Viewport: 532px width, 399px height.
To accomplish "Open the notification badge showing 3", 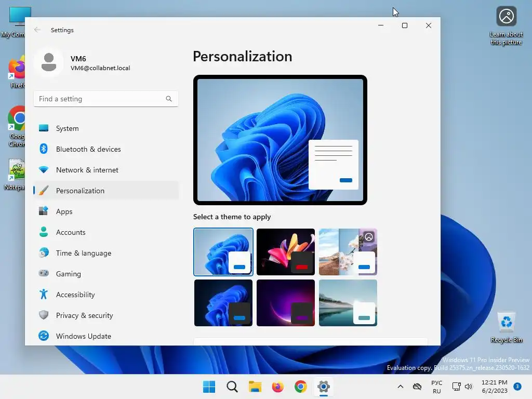I will click(x=517, y=386).
